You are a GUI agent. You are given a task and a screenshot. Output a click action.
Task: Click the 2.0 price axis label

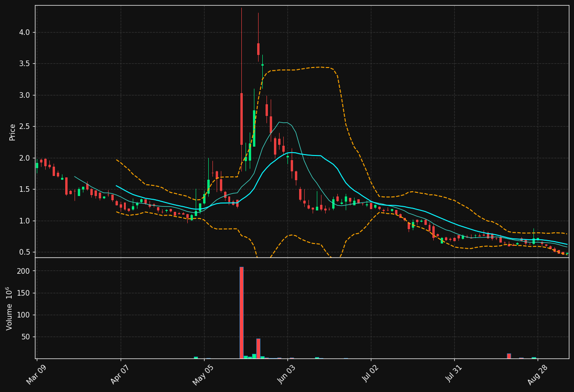pyautogui.click(x=25, y=158)
